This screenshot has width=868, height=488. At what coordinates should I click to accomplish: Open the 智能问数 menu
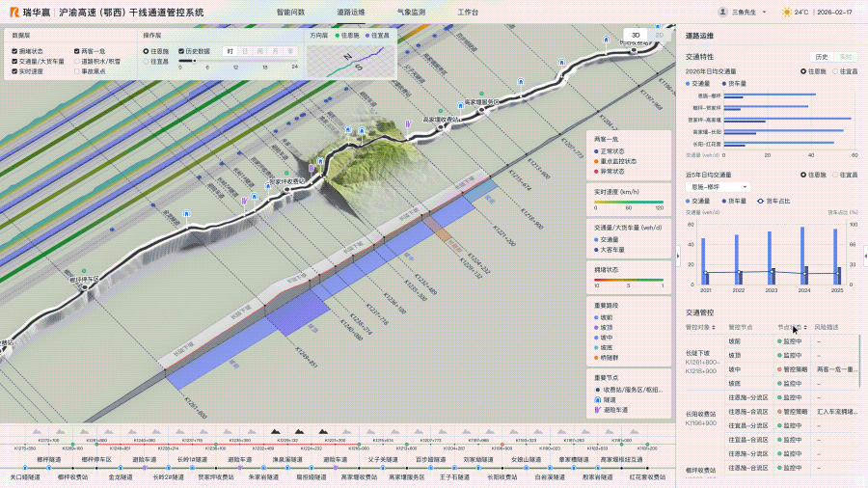290,12
